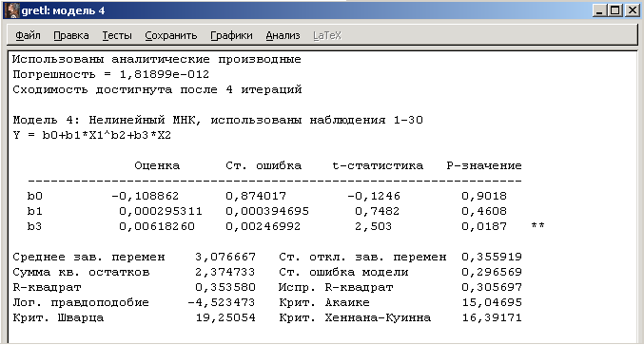This screenshot has width=644, height=345.
Task: Click the p-value 0,4608
Action: pyautogui.click(x=484, y=211)
